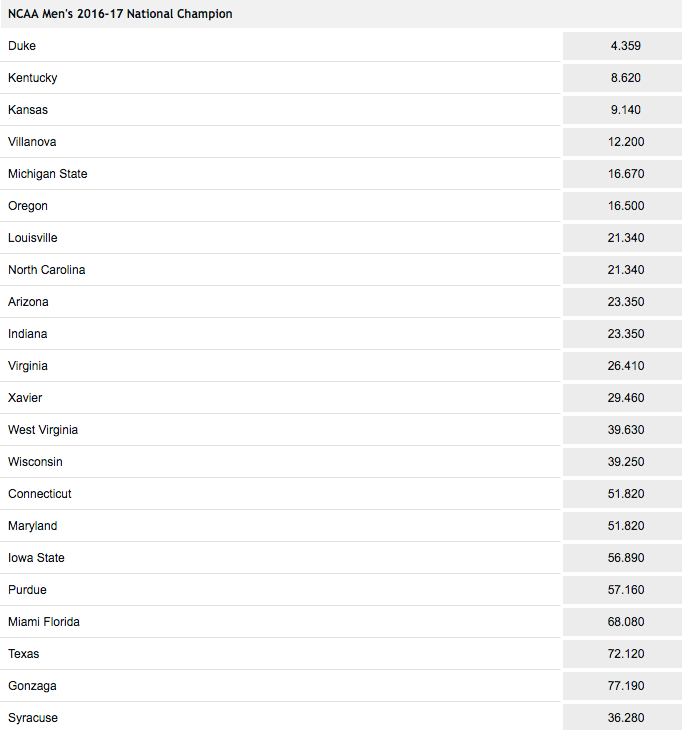Choose Xavier at 29.460

click(x=622, y=398)
